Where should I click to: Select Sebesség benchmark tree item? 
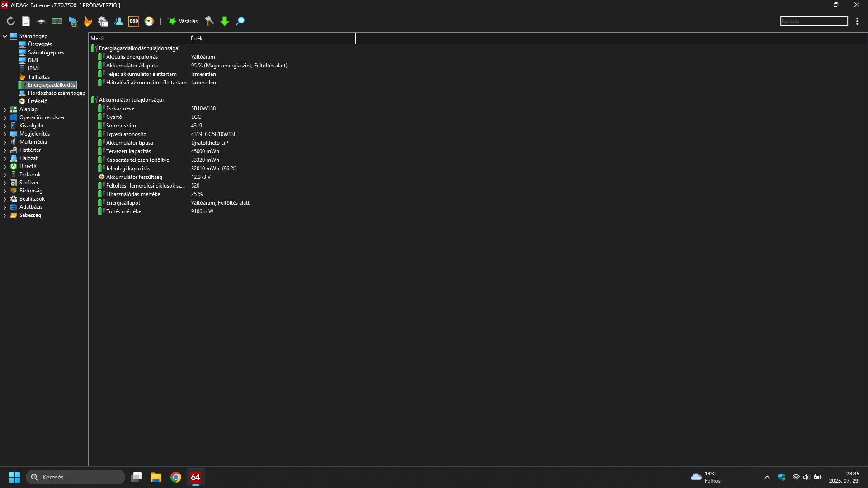(x=30, y=215)
